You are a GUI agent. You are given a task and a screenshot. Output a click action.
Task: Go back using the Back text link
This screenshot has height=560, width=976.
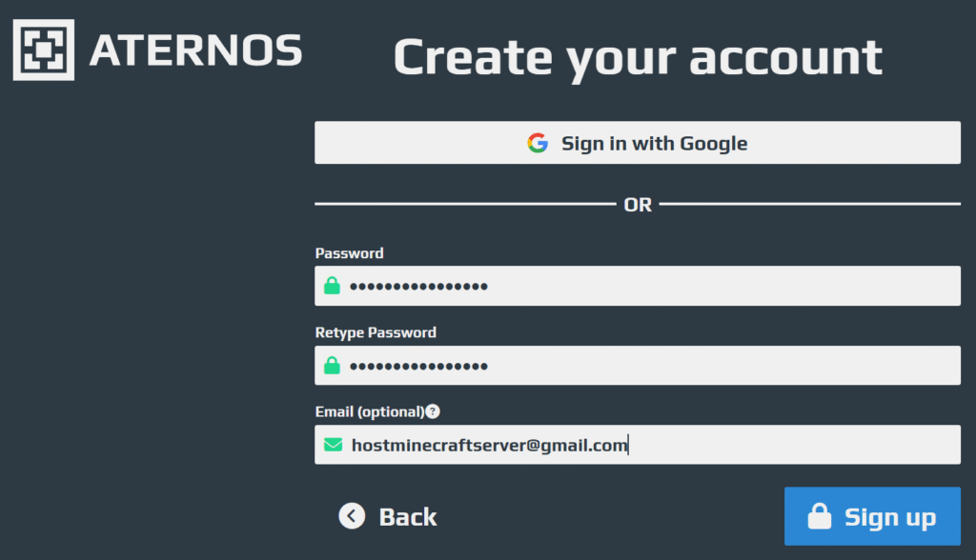[x=408, y=517]
